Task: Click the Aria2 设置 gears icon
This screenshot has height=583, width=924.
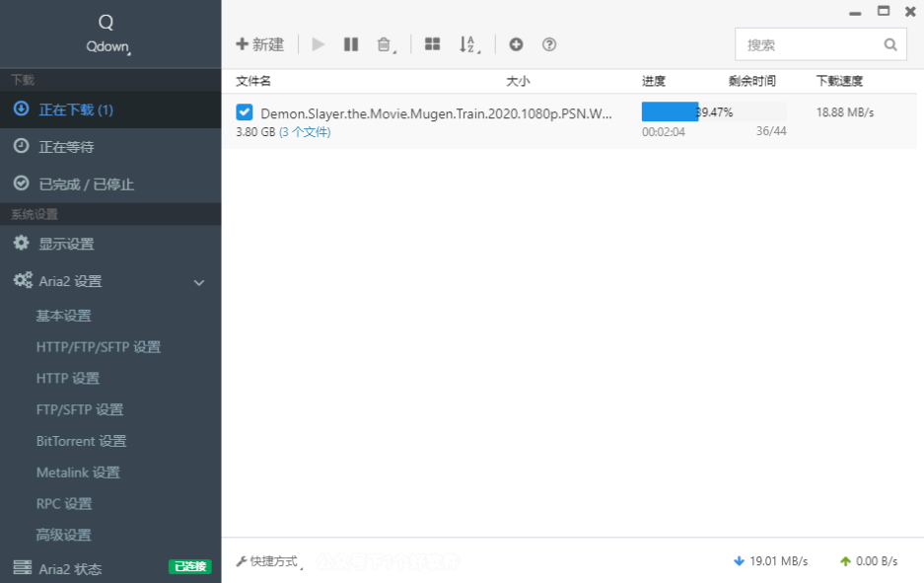Action: click(23, 280)
